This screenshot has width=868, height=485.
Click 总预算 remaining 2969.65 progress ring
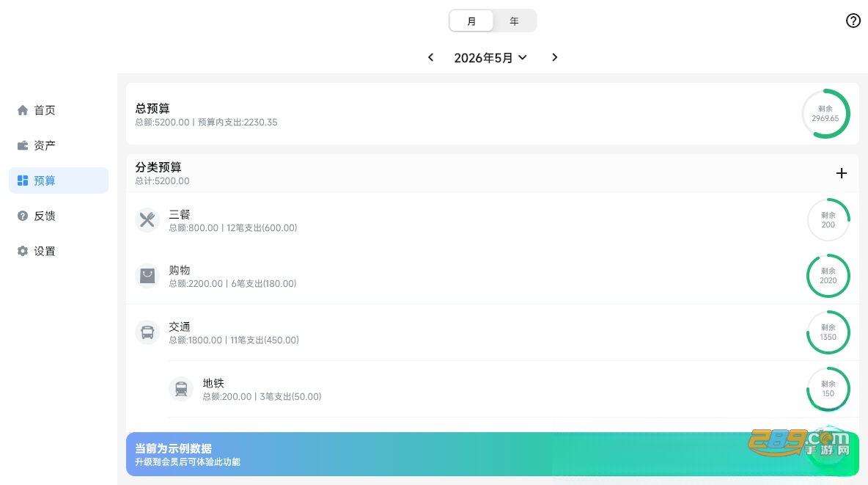coord(825,114)
